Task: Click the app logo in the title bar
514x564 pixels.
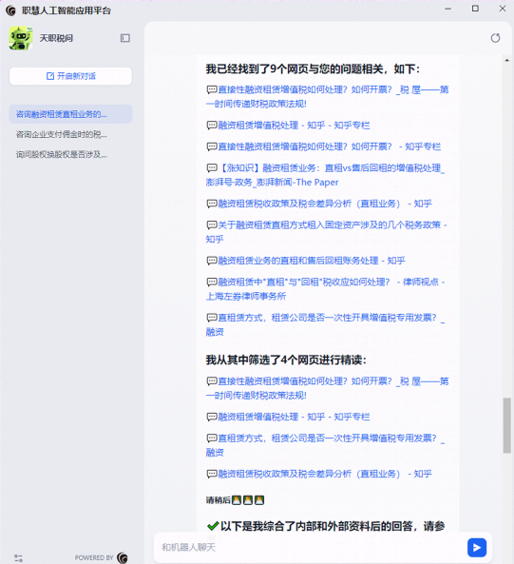Action: (11, 10)
